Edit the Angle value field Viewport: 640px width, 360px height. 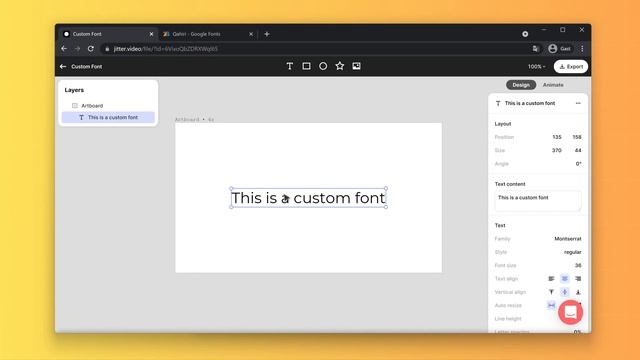click(x=578, y=164)
